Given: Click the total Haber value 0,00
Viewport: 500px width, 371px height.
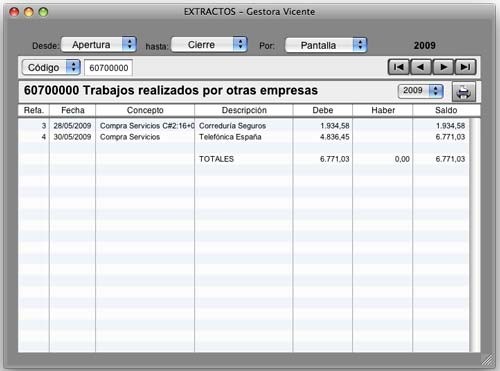Looking at the screenshot, I should pos(402,159).
